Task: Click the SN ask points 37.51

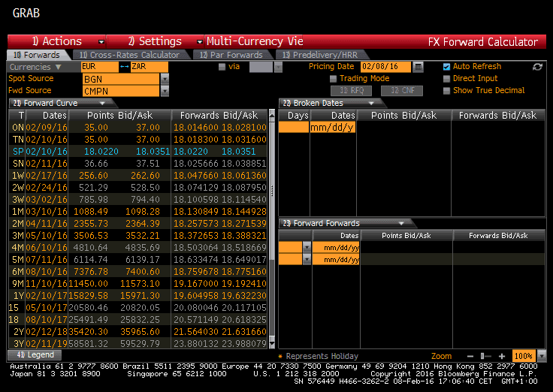Action: [148, 164]
